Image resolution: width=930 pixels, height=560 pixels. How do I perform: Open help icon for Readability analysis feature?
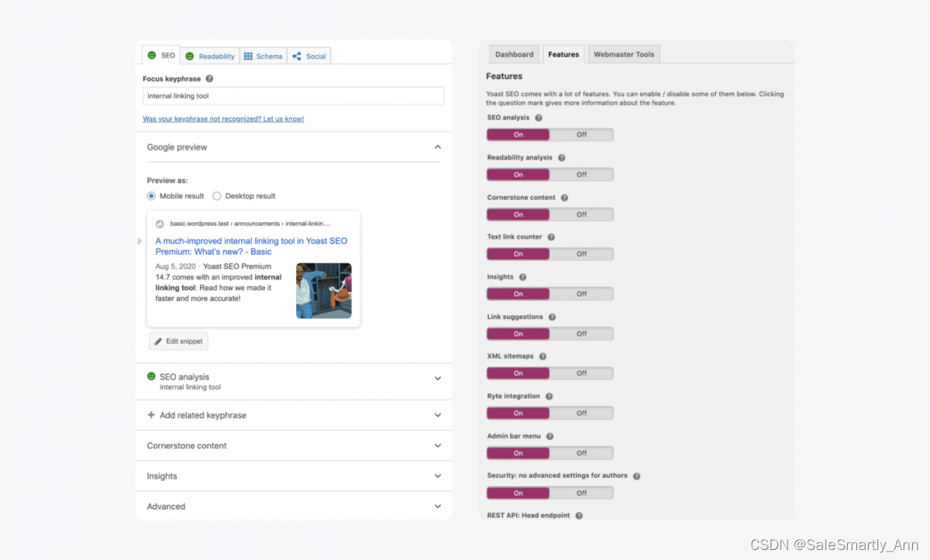(x=562, y=157)
